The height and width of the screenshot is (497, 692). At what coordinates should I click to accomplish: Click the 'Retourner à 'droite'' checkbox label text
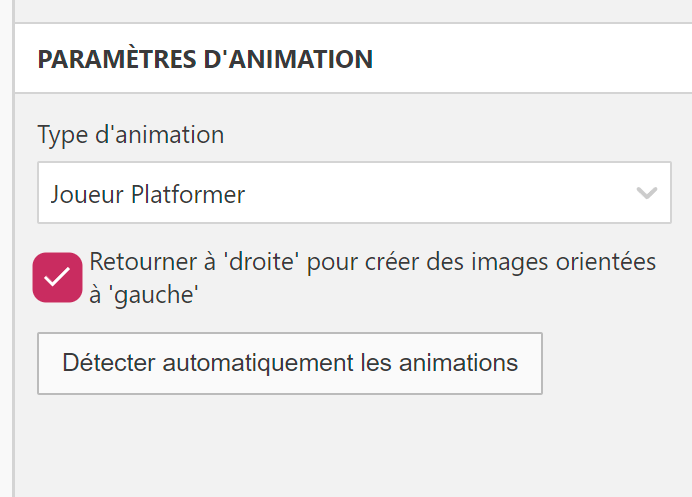pos(372,262)
